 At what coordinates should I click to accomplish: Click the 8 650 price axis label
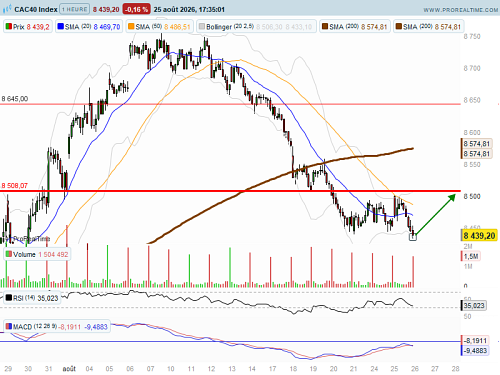472,100
